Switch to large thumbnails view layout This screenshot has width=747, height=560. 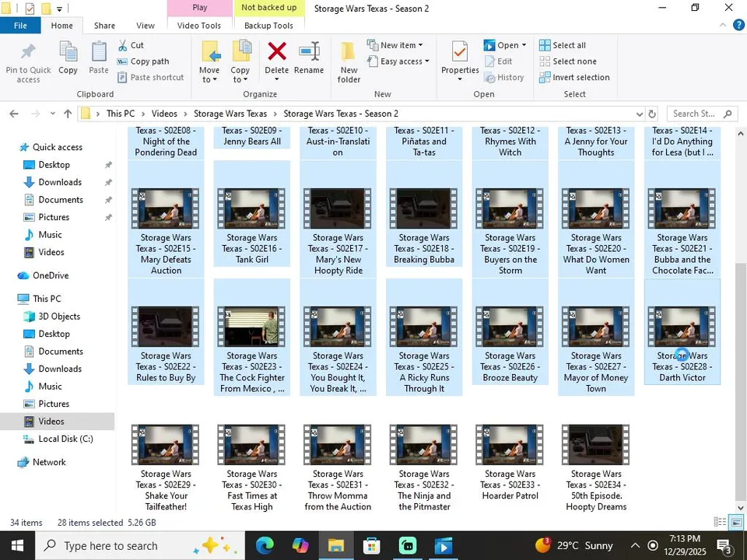pyautogui.click(x=735, y=523)
